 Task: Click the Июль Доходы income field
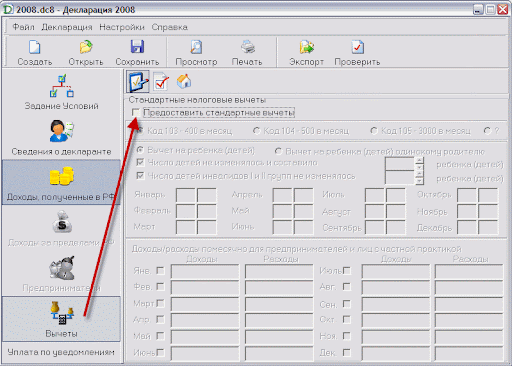[396, 271]
